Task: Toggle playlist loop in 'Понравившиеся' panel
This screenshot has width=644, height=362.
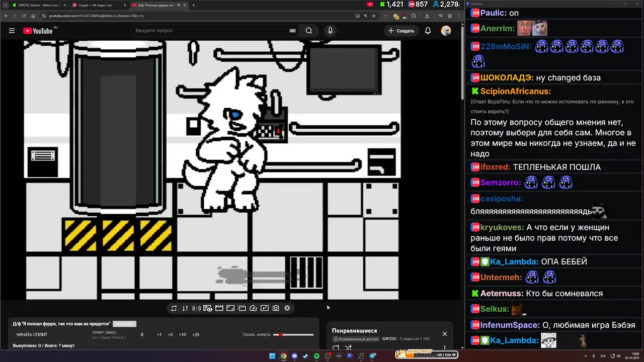Action: 336,347
